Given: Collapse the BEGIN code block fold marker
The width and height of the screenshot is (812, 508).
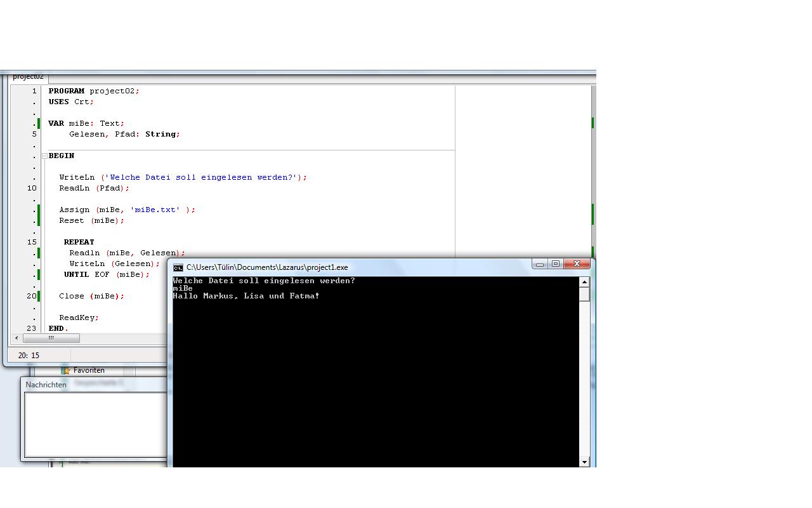Looking at the screenshot, I should tap(45, 156).
